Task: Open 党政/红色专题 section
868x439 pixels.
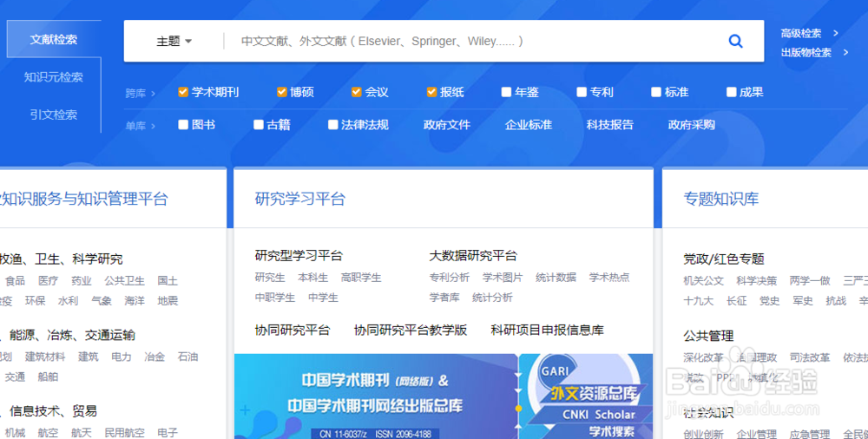Action: (x=724, y=259)
